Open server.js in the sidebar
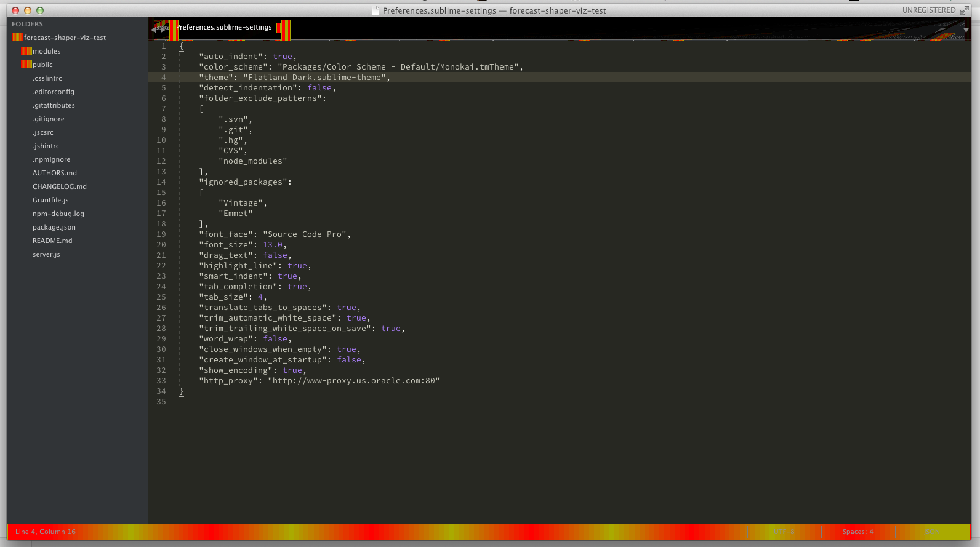 click(46, 254)
